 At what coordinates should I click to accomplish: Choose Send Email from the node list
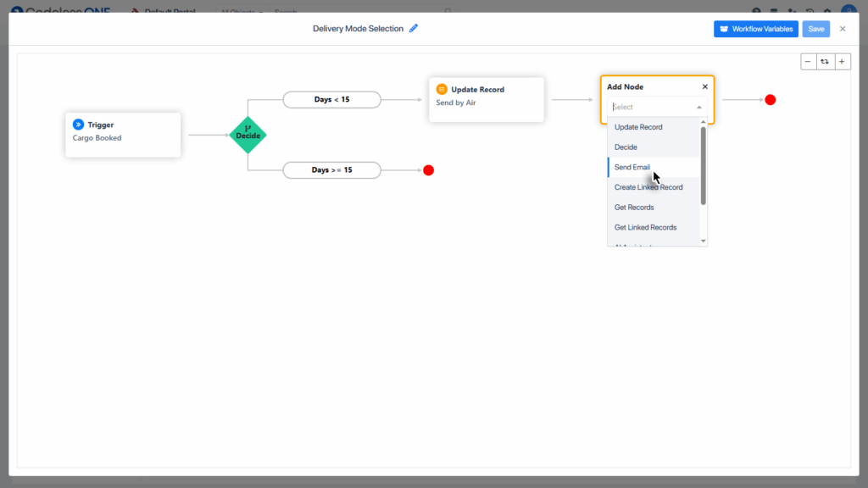point(632,167)
